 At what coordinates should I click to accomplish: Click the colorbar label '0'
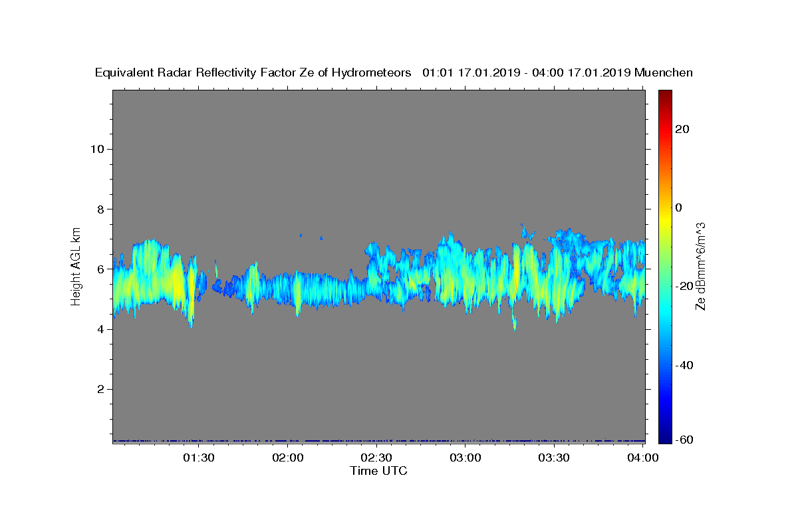pyautogui.click(x=678, y=207)
